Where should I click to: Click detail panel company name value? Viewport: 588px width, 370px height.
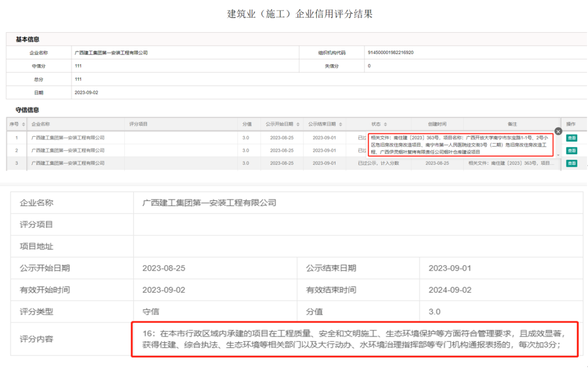click(x=209, y=203)
